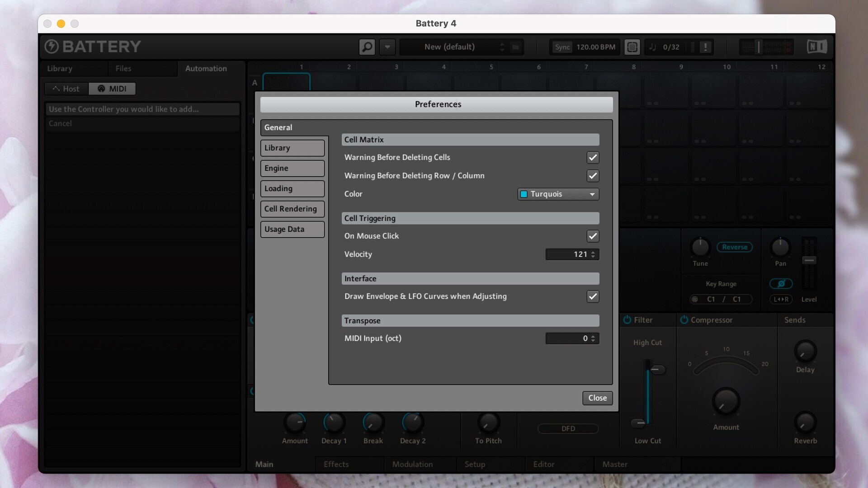The width and height of the screenshot is (868, 488).
Task: Click the Reverb send knob
Action: [805, 422]
